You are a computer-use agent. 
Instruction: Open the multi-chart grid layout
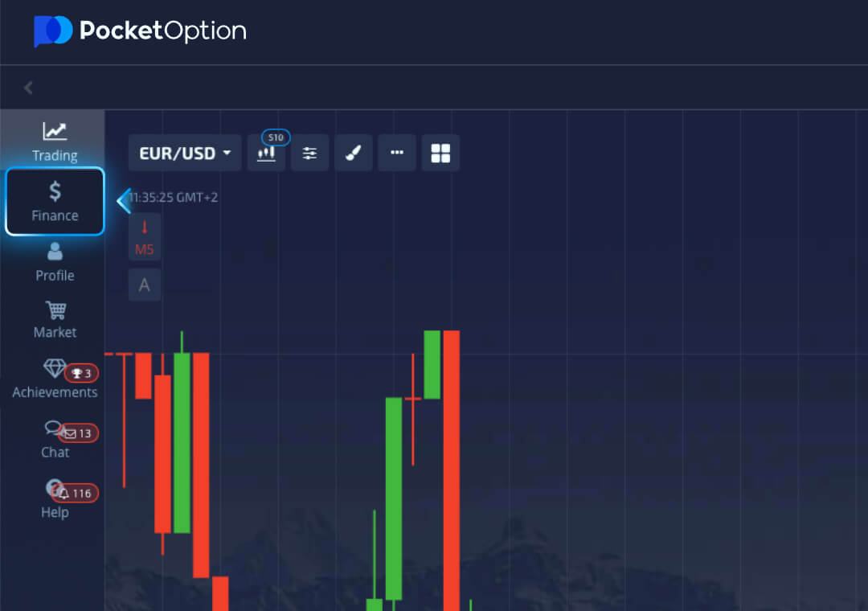click(440, 153)
